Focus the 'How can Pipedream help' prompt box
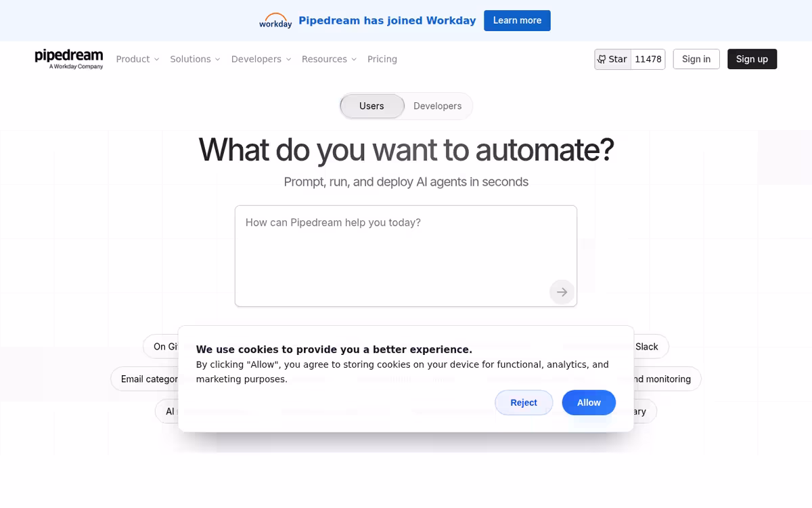Screen dimensions: 812x508 pos(406,256)
